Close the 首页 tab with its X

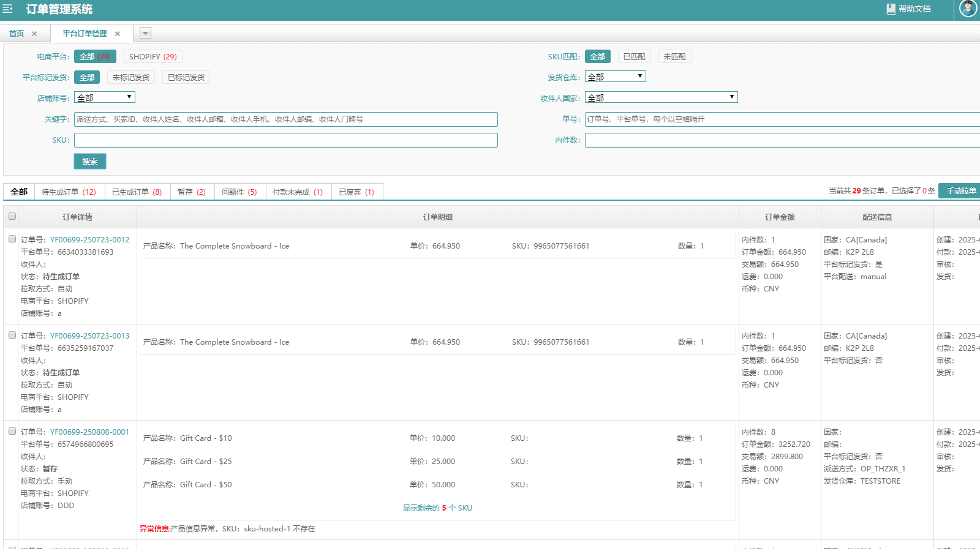pyautogui.click(x=34, y=34)
